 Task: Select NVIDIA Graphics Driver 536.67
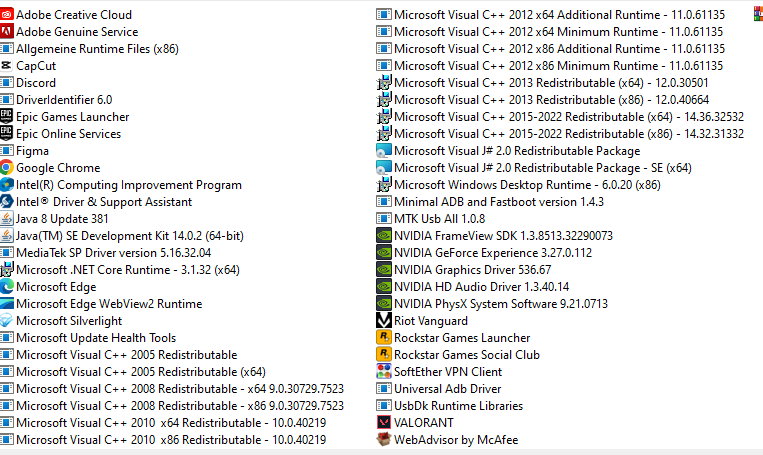pyautogui.click(x=472, y=270)
